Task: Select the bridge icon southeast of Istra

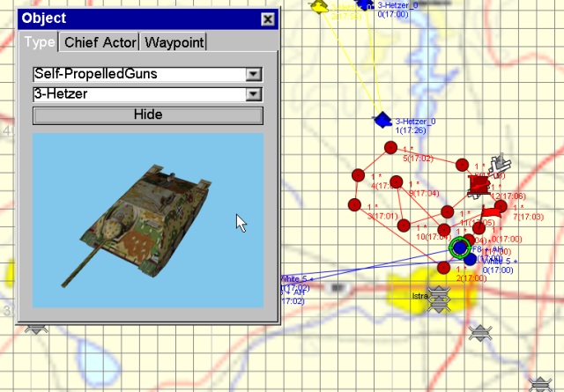Action: click(479, 332)
